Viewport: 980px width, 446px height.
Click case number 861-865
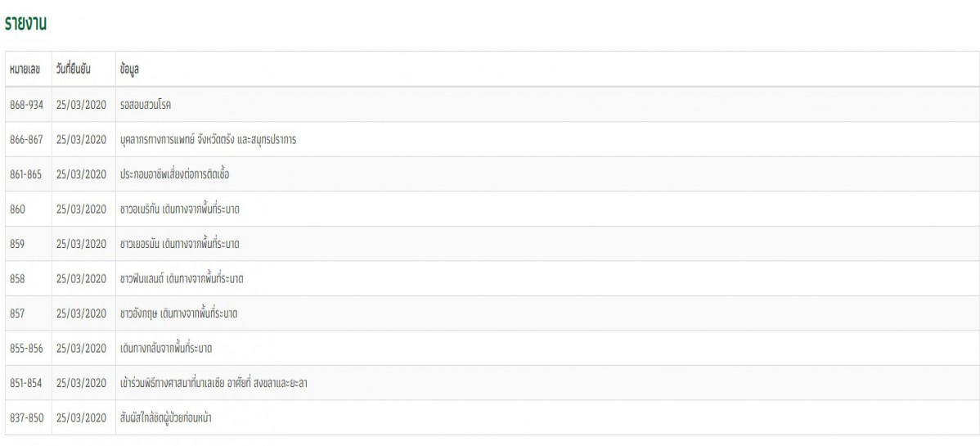(x=25, y=174)
